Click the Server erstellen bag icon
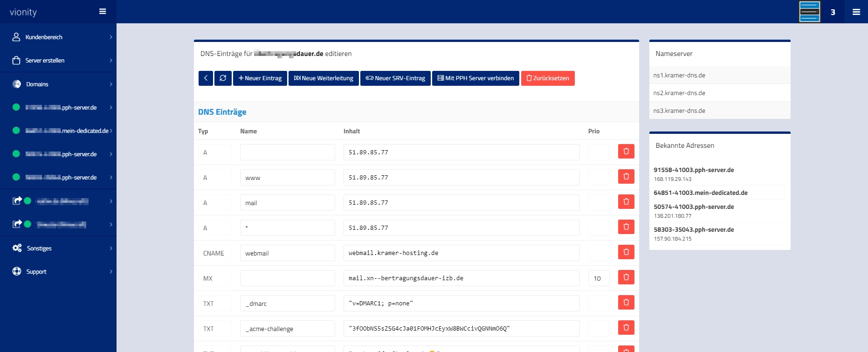 click(16, 60)
